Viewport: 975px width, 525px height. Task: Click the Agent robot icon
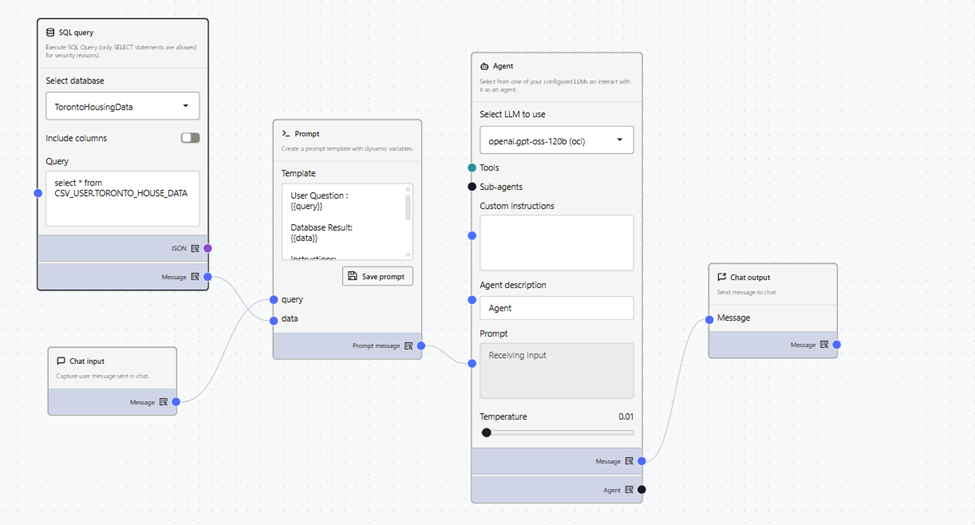click(485, 66)
